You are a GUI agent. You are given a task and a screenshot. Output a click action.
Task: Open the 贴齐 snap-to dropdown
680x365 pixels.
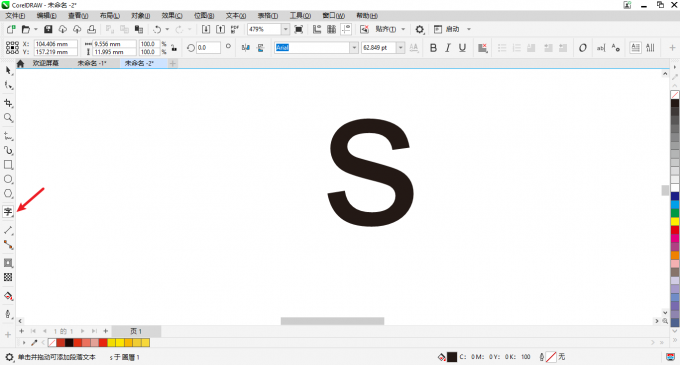[403, 29]
